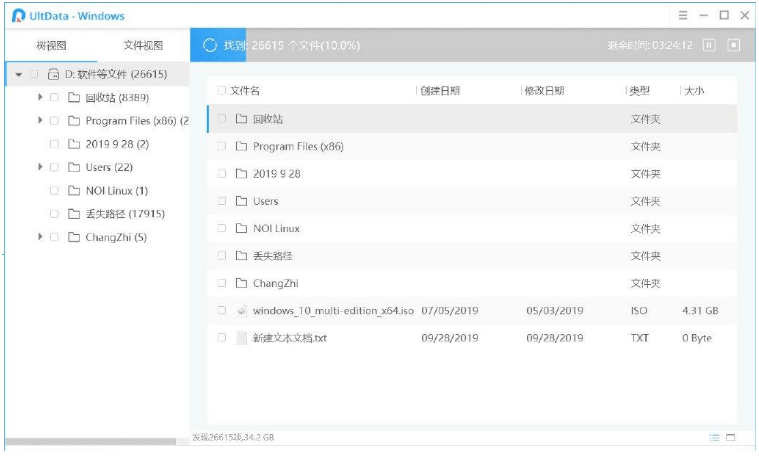This screenshot has height=456, width=759.
Task: Click the disc icon of windows_10 iso file
Action: [241, 311]
